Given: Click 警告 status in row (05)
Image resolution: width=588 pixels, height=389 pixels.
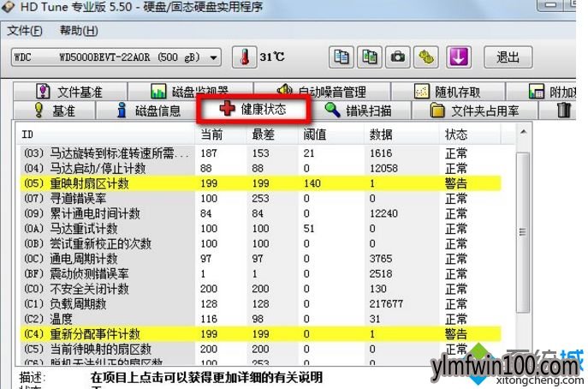Looking at the screenshot, I should [456, 183].
